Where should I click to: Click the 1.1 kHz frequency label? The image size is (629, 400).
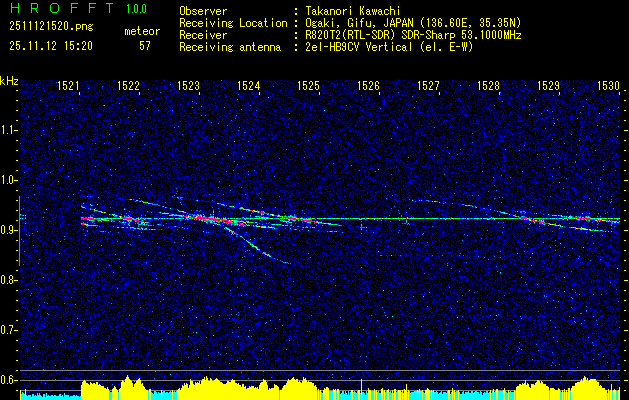9,130
